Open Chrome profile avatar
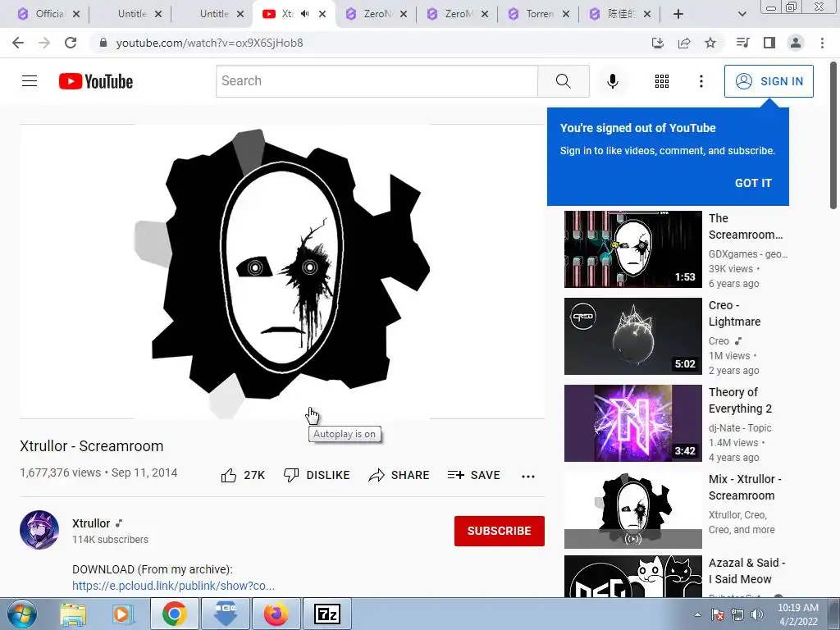Image resolution: width=840 pixels, height=630 pixels. pos(796,43)
